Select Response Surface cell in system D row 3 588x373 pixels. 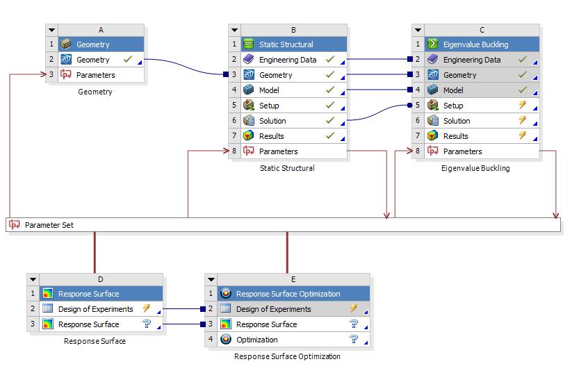click(101, 324)
